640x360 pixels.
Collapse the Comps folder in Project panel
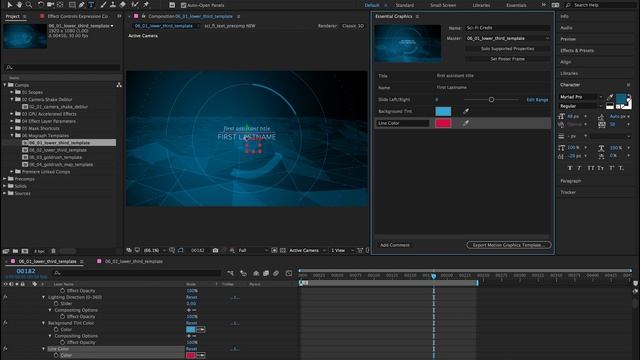coord(5,85)
